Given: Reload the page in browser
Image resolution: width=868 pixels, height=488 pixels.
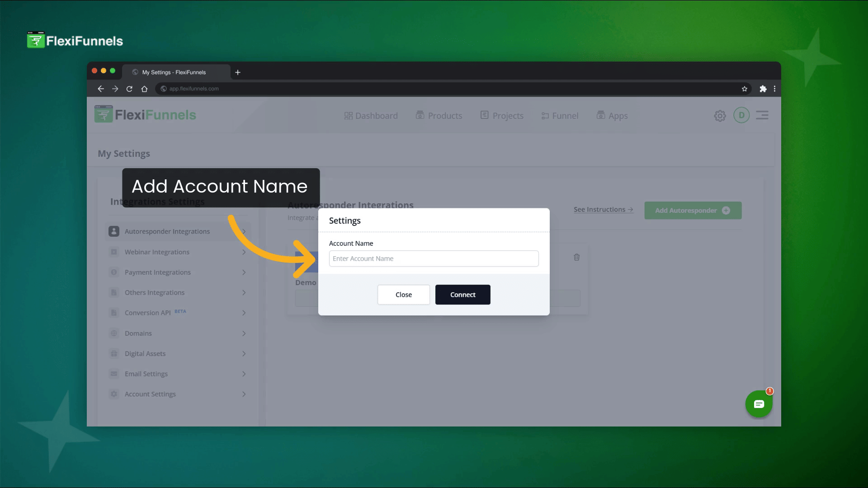Looking at the screenshot, I should click(x=129, y=89).
